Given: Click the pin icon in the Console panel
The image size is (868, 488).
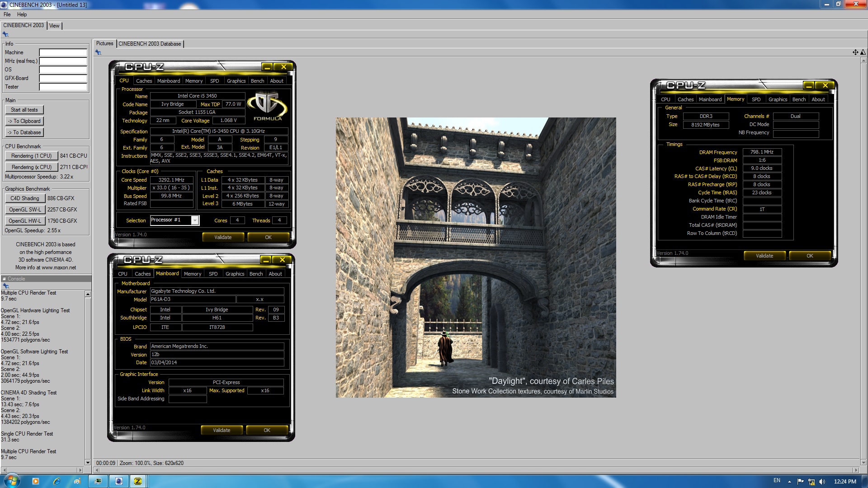Looking at the screenshot, I should (x=5, y=286).
